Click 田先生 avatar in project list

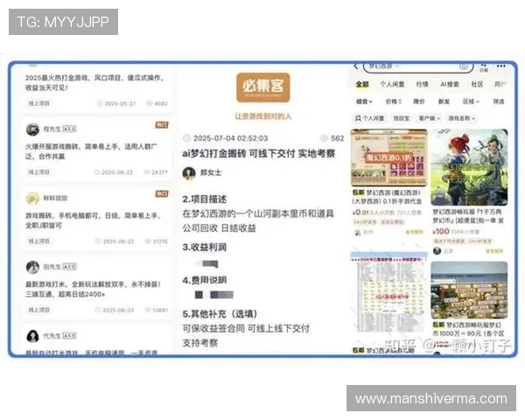tap(33, 267)
